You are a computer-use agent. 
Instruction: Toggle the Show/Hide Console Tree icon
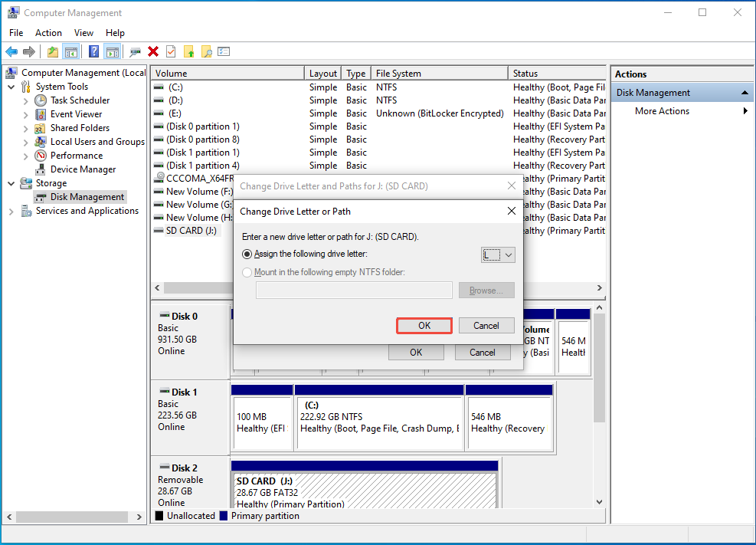click(70, 51)
